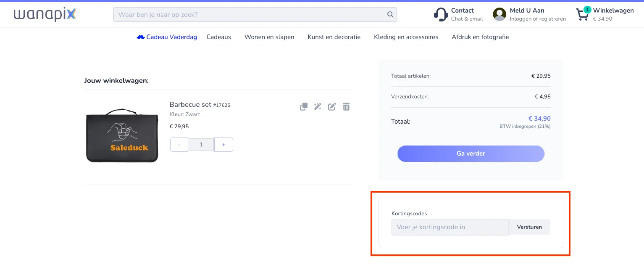Open the Cadeau Vaderdag menu
This screenshot has height=270, width=644.
(x=167, y=37)
